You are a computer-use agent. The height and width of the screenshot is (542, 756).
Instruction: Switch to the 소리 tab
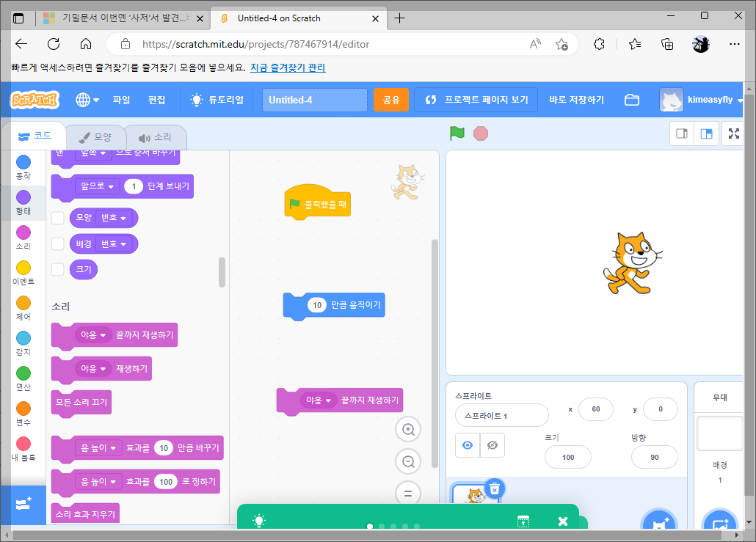[156, 137]
